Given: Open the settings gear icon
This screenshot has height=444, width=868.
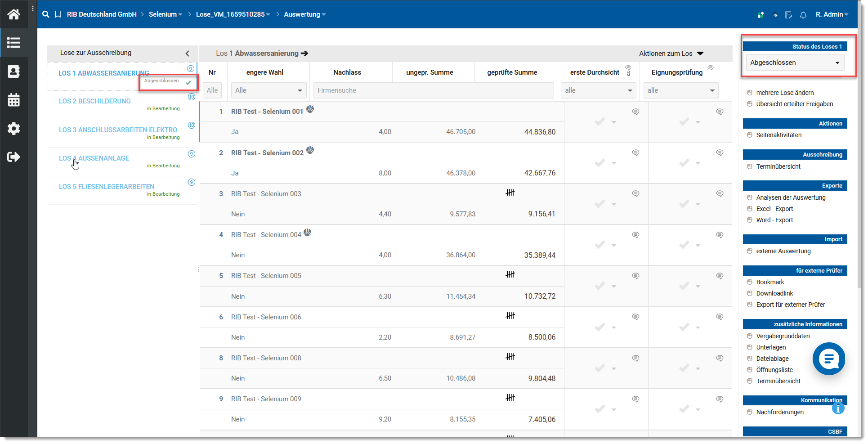Looking at the screenshot, I should coord(13,129).
